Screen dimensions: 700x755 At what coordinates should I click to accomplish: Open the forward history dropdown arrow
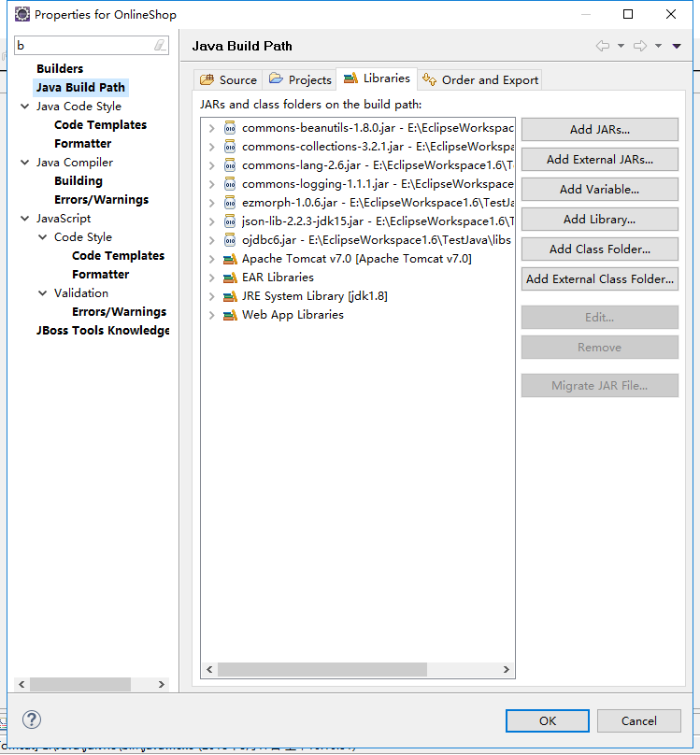click(658, 46)
